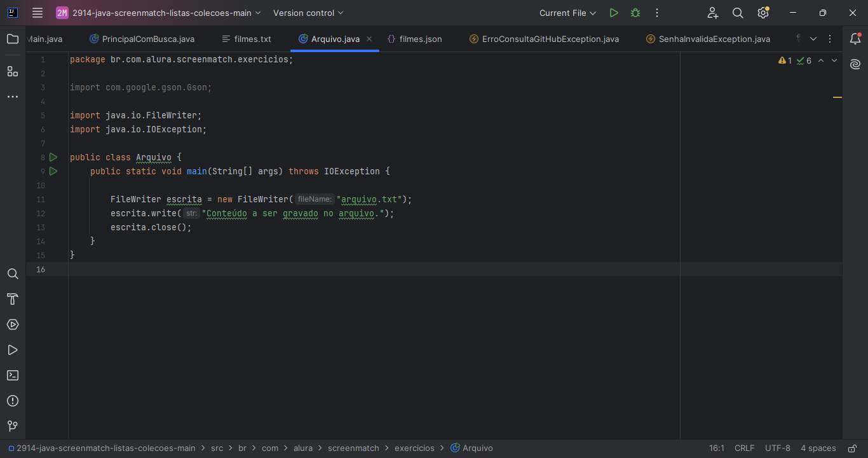Open the typo indicator showing 6

(x=804, y=60)
